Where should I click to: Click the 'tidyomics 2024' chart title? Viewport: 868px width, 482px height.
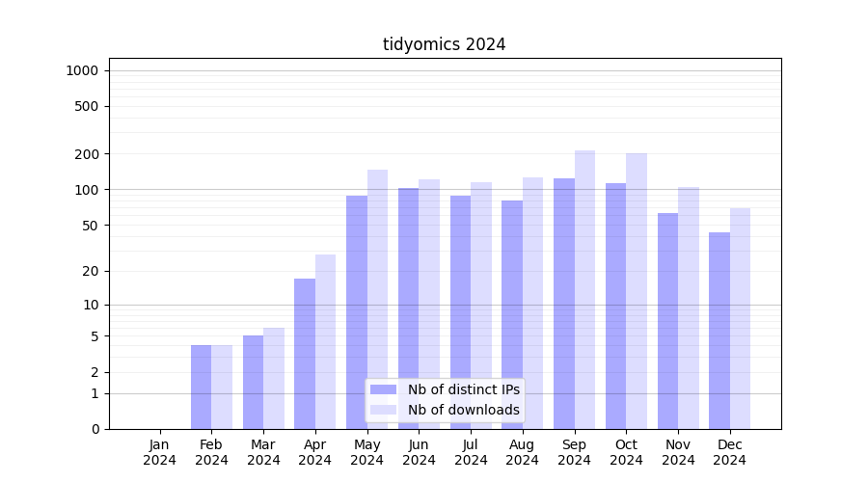pyautogui.click(x=444, y=44)
